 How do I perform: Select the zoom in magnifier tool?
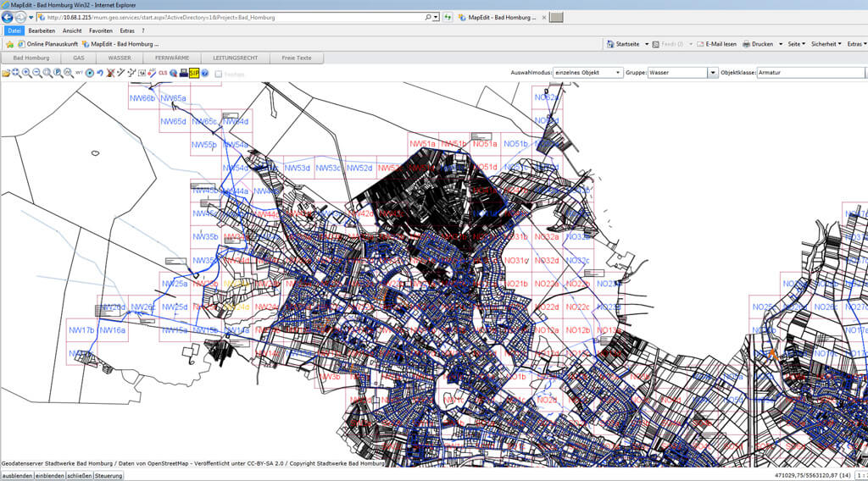point(26,73)
